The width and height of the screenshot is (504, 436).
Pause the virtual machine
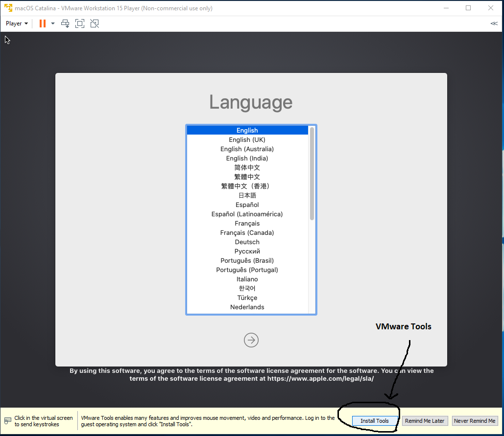[x=43, y=23]
